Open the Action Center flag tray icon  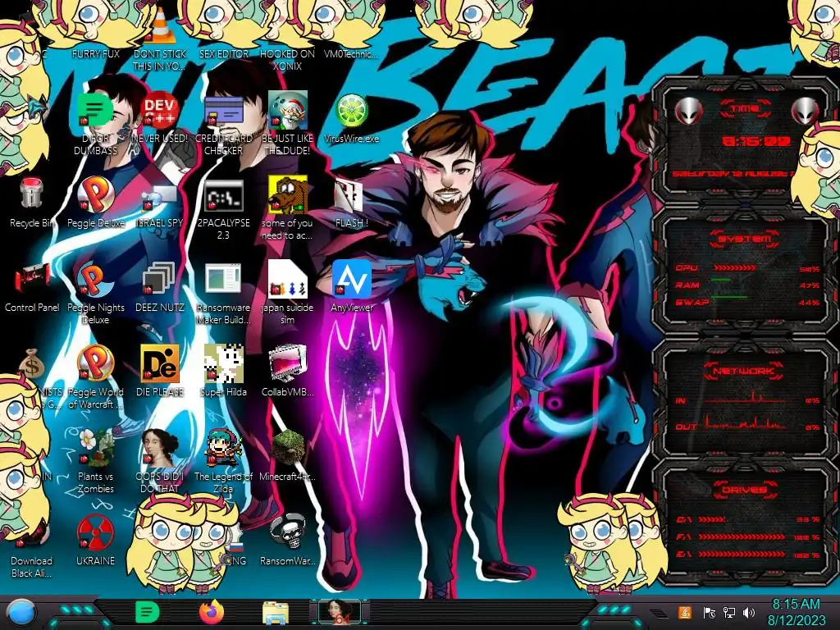pyautogui.click(x=709, y=612)
